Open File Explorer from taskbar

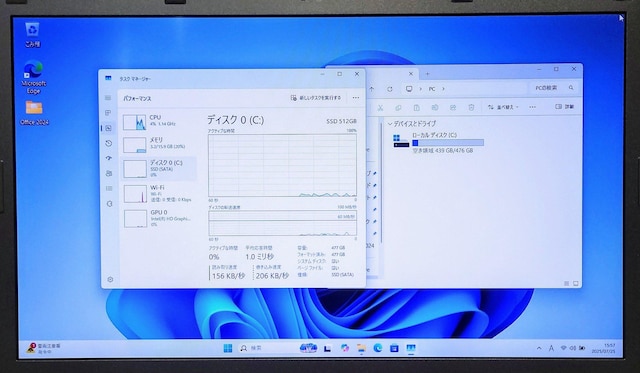pyautogui.click(x=361, y=348)
